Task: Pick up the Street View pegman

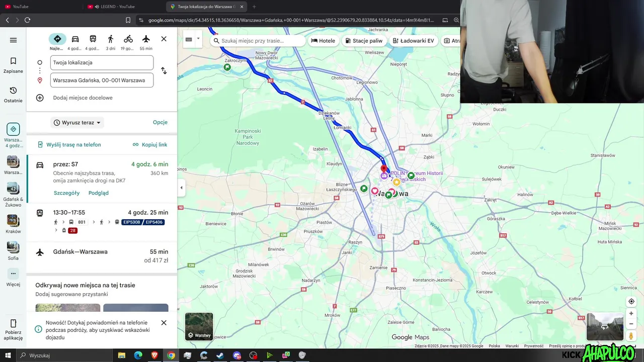Action: tap(631, 336)
